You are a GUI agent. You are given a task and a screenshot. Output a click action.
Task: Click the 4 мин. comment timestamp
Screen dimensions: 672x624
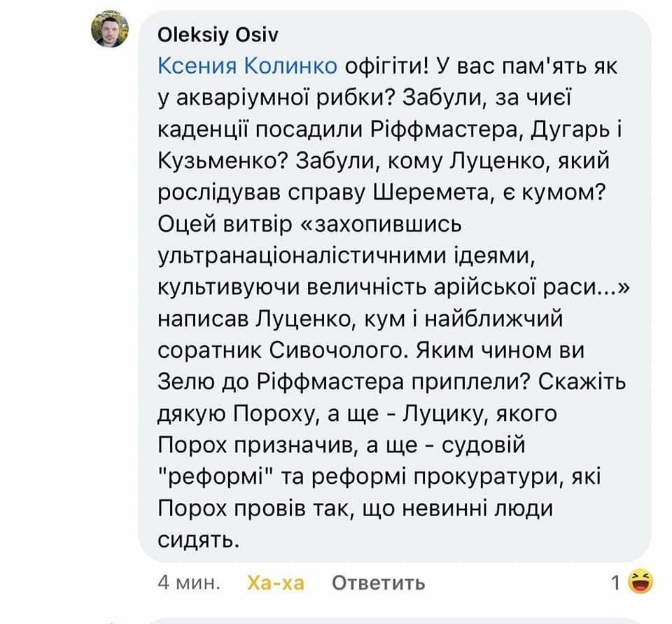pyautogui.click(x=190, y=583)
